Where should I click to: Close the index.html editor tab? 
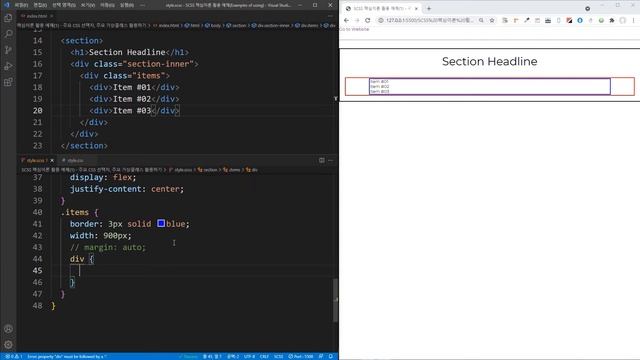pyautogui.click(x=51, y=16)
